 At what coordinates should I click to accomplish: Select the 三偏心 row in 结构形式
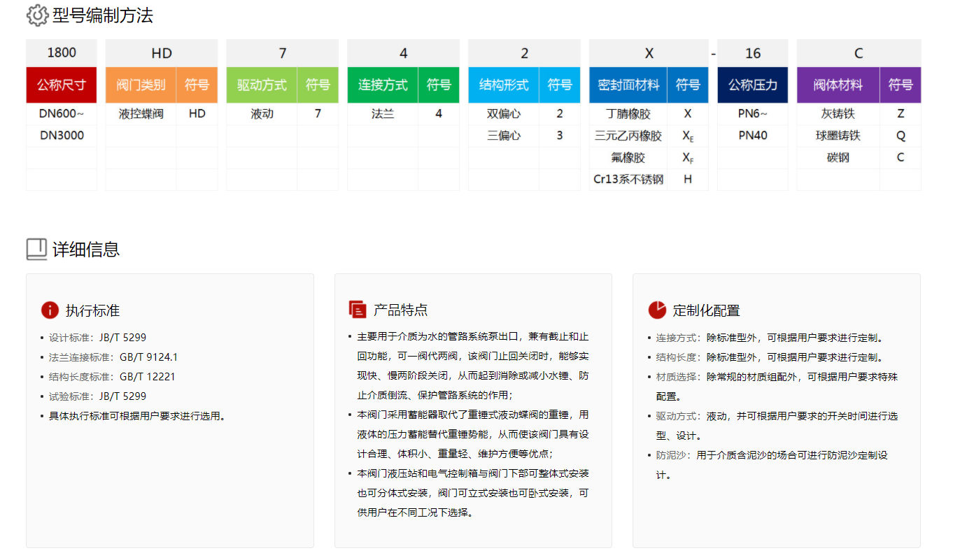tap(504, 136)
